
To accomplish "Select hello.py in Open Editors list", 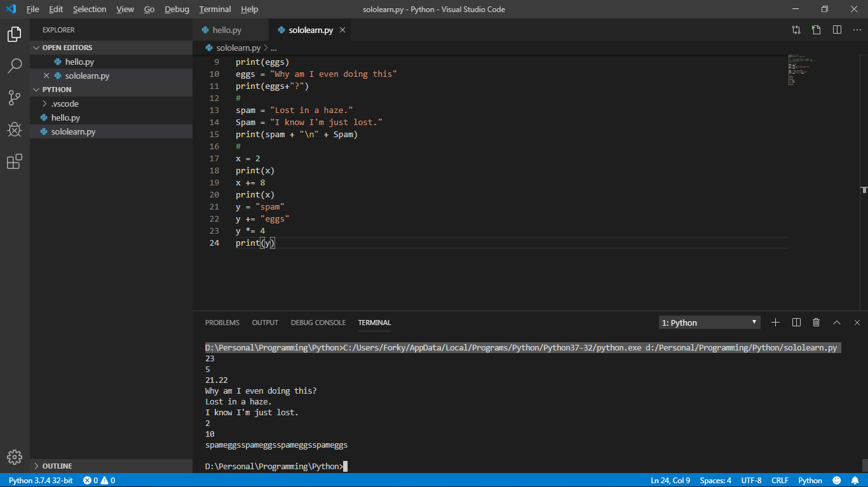I will pyautogui.click(x=111, y=62).
